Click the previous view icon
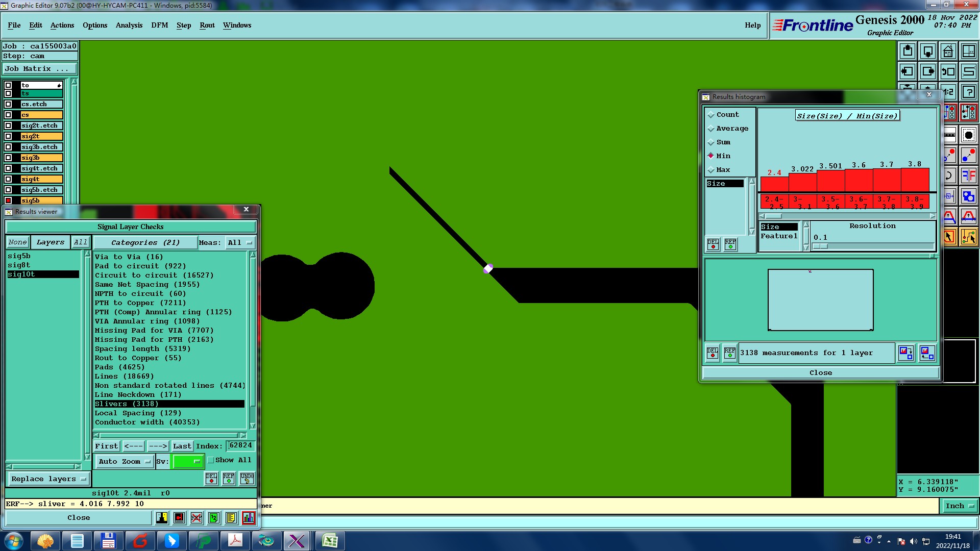Screen dimensions: 980x551 (x=948, y=71)
